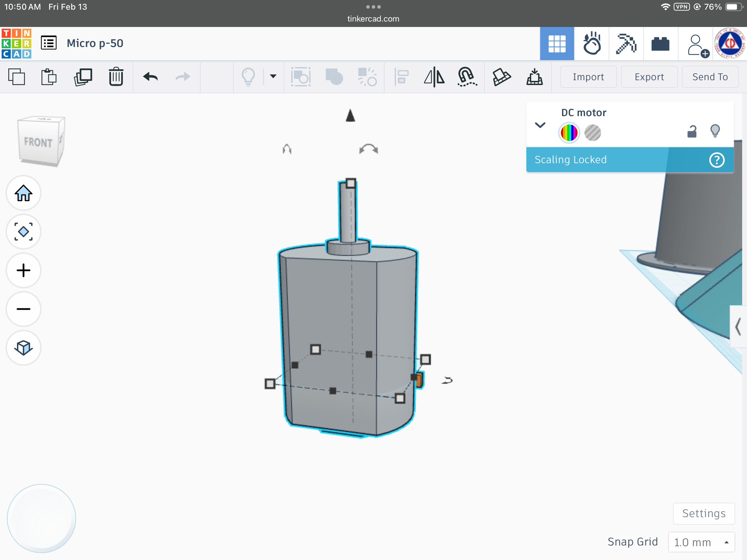
Task: Open Scaling Locked help icon
Action: point(717,160)
